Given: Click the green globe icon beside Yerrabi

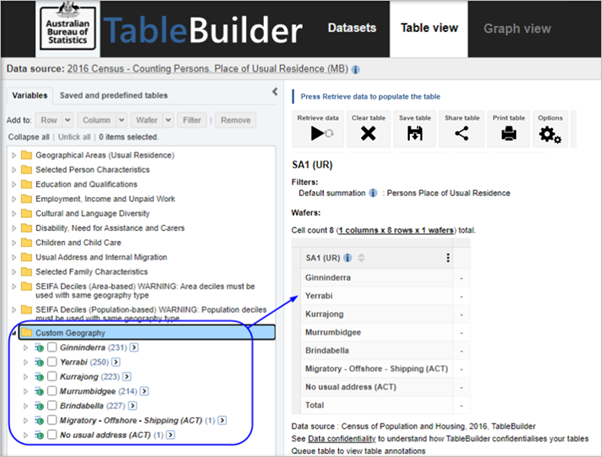Looking at the screenshot, I should (39, 363).
